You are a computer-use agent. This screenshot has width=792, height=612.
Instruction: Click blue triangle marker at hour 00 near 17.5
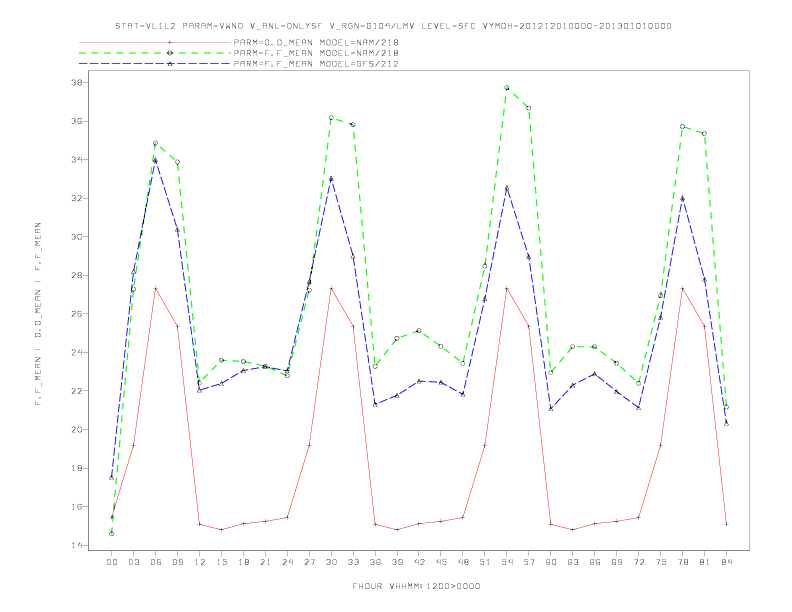point(112,477)
